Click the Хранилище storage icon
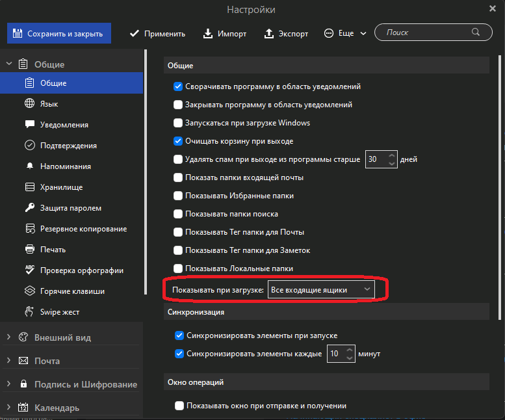Viewport: 505px width, 420px height. 30,187
